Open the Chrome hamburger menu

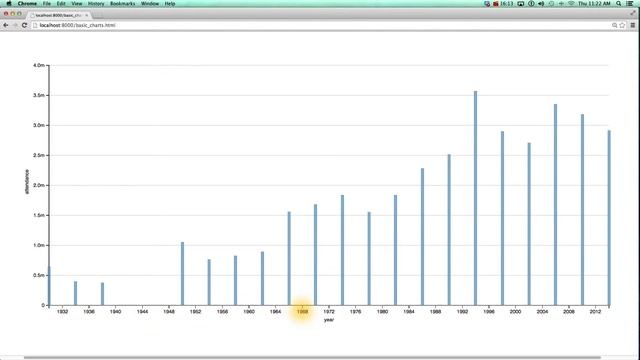click(633, 25)
